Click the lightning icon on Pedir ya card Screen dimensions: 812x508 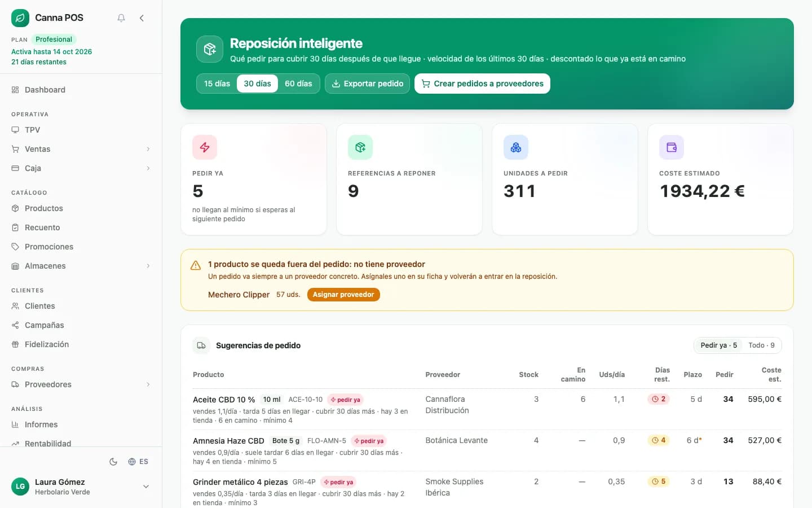[205, 147]
